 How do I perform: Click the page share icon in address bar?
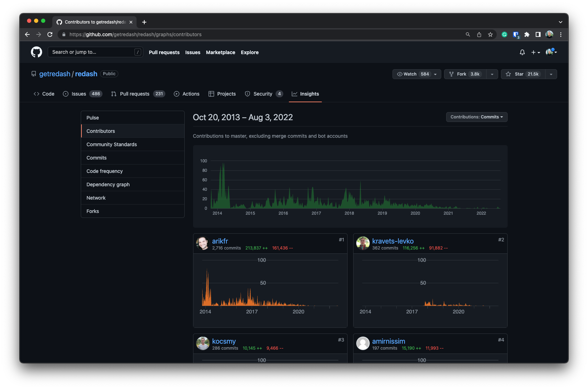pos(479,34)
